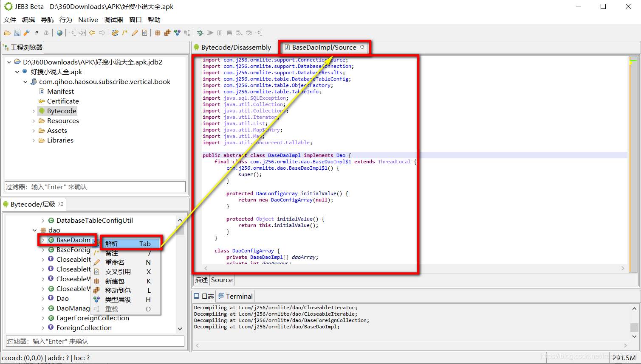
Task: Open options via the wrench icon
Action: point(26,33)
